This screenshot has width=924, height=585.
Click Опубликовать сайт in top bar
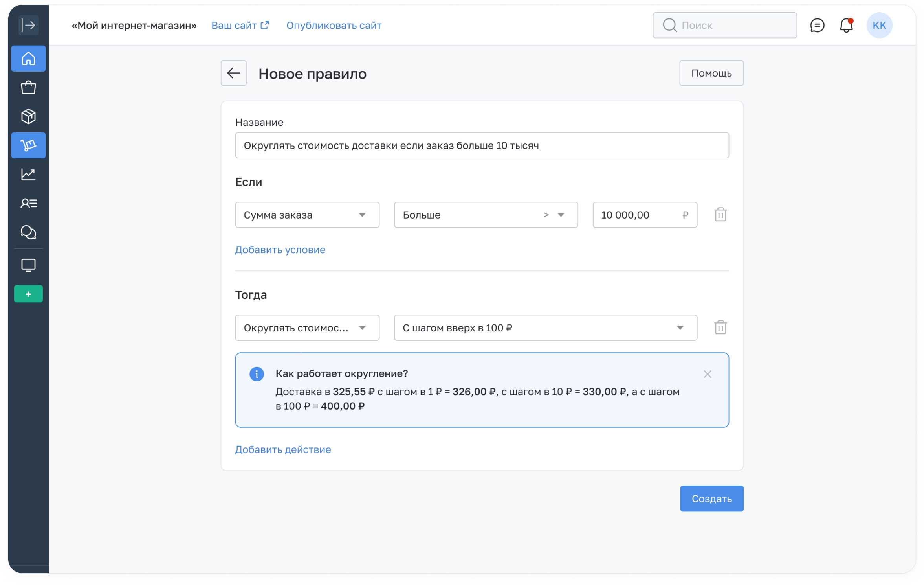334,26
